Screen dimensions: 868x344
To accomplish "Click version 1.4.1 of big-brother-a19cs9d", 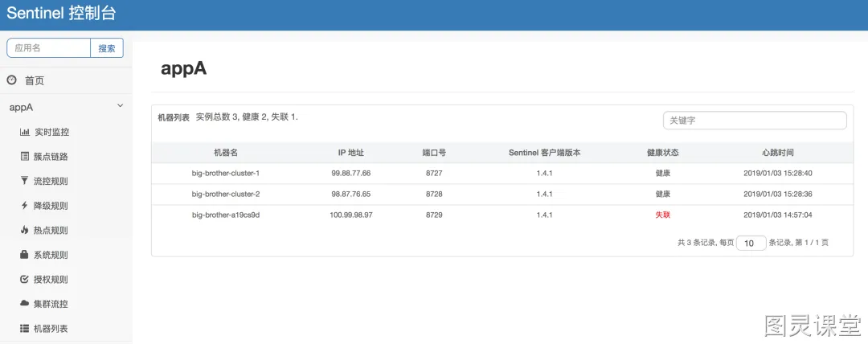I will pos(545,215).
